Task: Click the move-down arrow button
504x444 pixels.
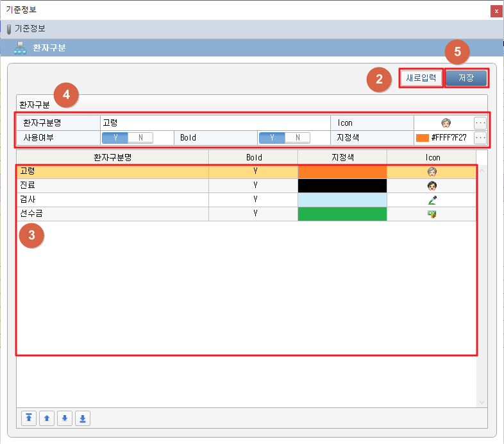Action: point(64,418)
